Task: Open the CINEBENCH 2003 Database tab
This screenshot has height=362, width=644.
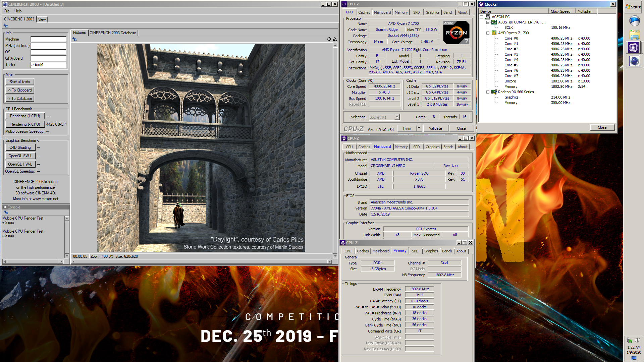Action: pyautogui.click(x=113, y=33)
